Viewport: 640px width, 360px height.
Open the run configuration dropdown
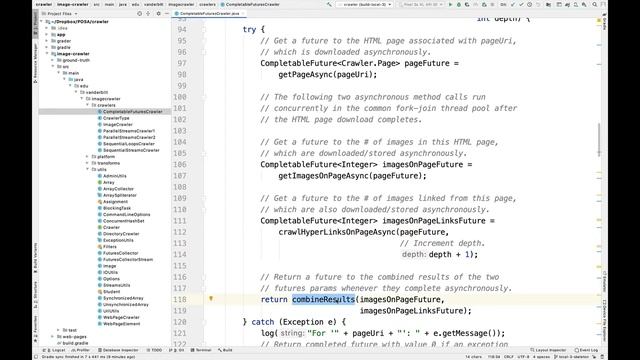[x=364, y=4]
